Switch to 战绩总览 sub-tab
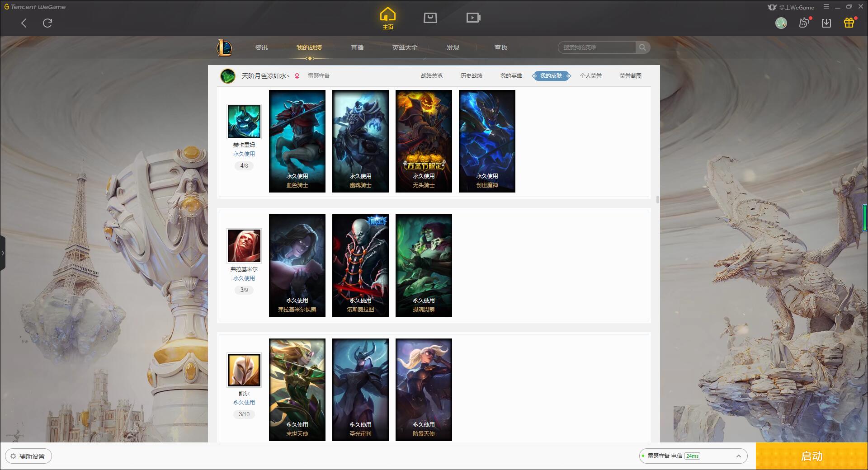The image size is (868, 470). (432, 76)
